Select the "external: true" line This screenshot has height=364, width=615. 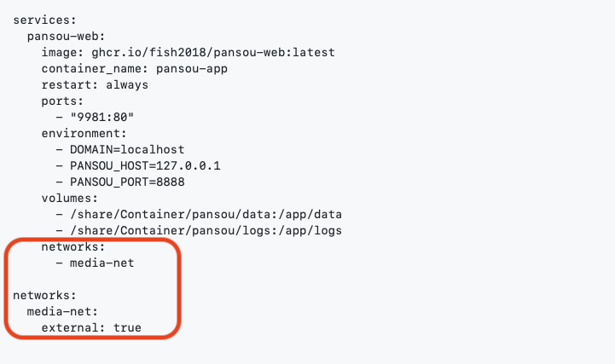coord(91,327)
